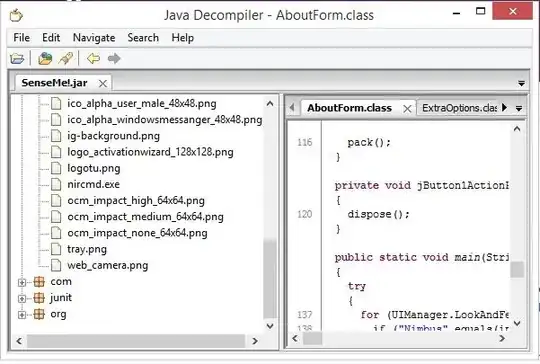
Task: Show previous class tabs with left arrow
Action: [x=292, y=107]
